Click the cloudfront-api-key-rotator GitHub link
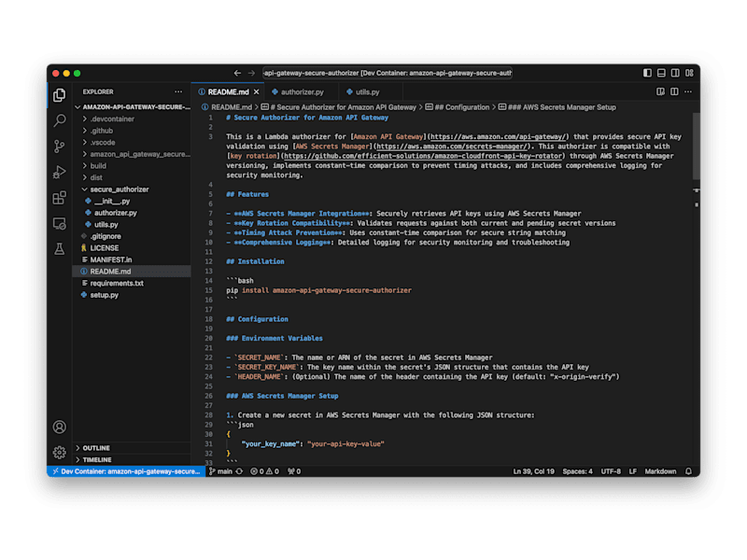Viewport: 747px width, 560px height. coord(423,156)
